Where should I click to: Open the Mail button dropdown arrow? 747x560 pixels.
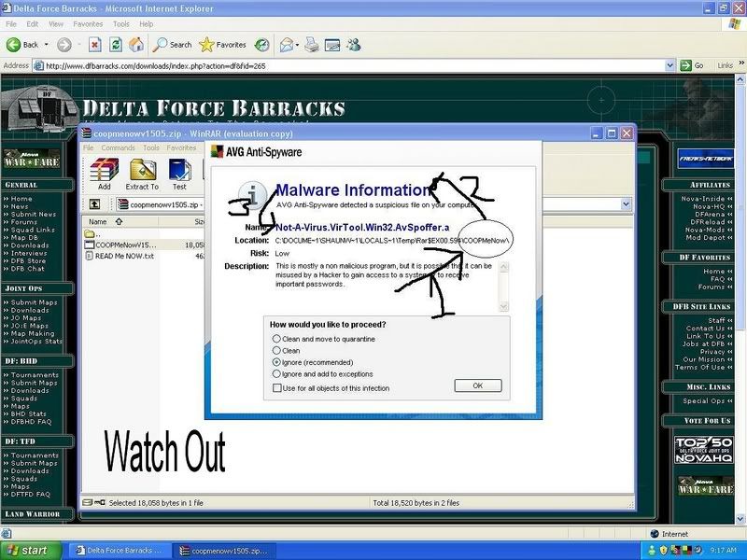click(297, 45)
